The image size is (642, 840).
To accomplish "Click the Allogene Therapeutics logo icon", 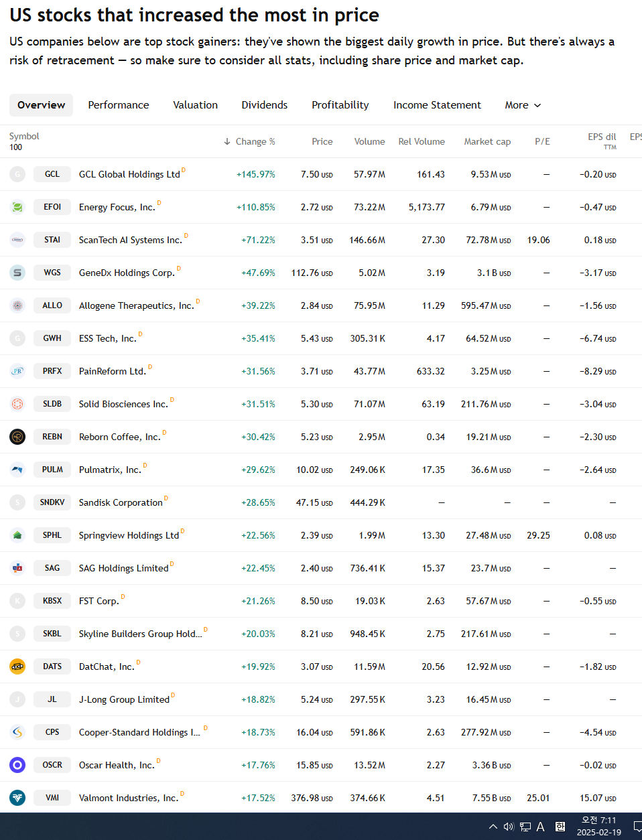I will click(17, 305).
